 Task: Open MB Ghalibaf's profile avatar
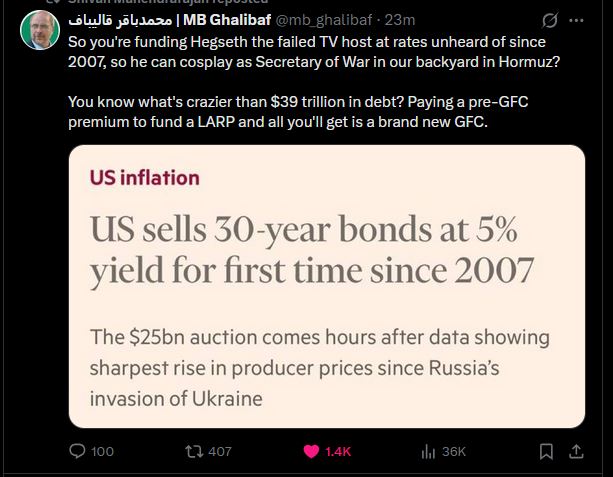coord(40,30)
